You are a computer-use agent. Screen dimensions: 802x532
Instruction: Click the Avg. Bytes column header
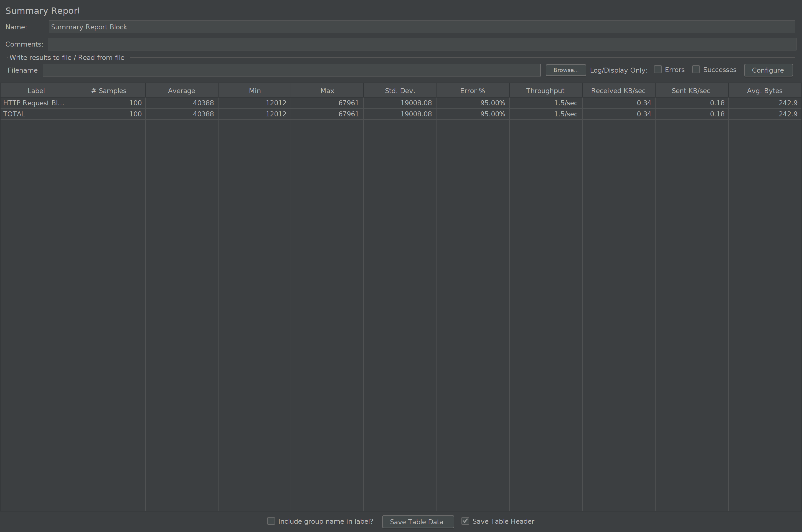coord(765,91)
